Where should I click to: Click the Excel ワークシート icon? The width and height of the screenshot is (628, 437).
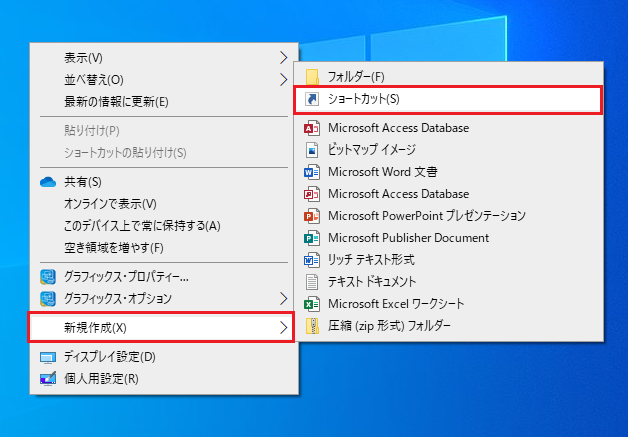[311, 304]
